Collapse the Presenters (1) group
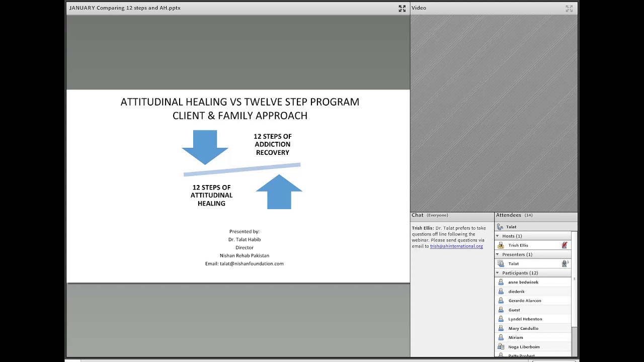This screenshot has height=362, width=644. point(498,254)
